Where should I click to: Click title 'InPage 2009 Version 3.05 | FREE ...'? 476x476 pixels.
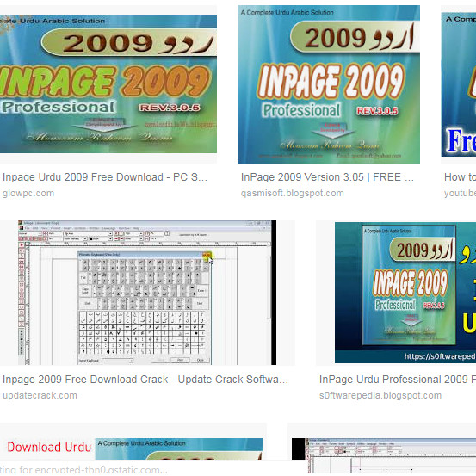pyautogui.click(x=327, y=177)
